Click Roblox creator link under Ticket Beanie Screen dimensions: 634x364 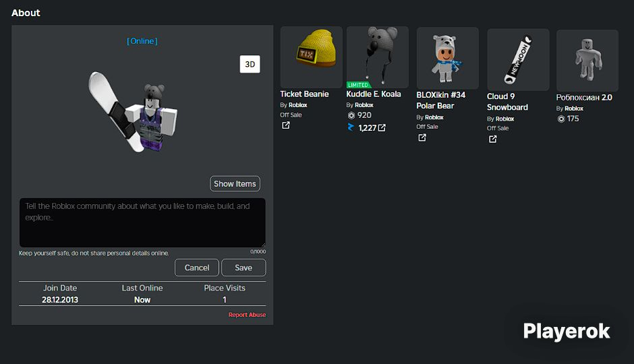point(298,105)
